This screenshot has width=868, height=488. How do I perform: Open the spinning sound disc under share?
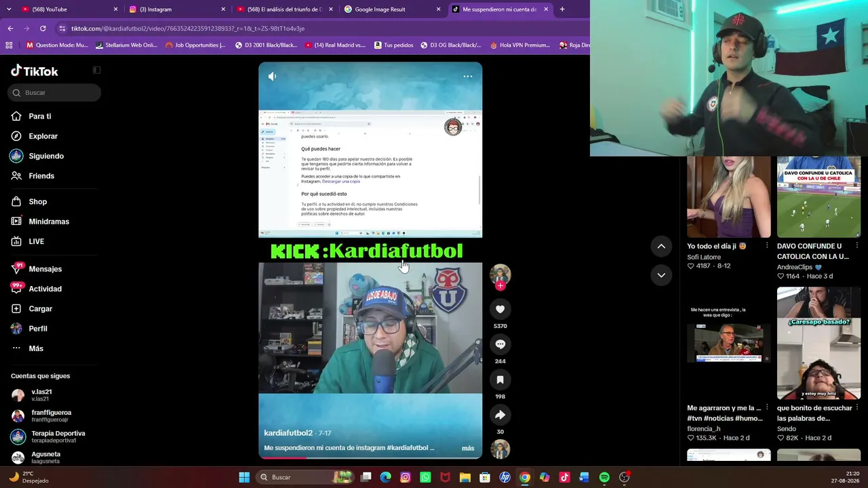tap(500, 449)
